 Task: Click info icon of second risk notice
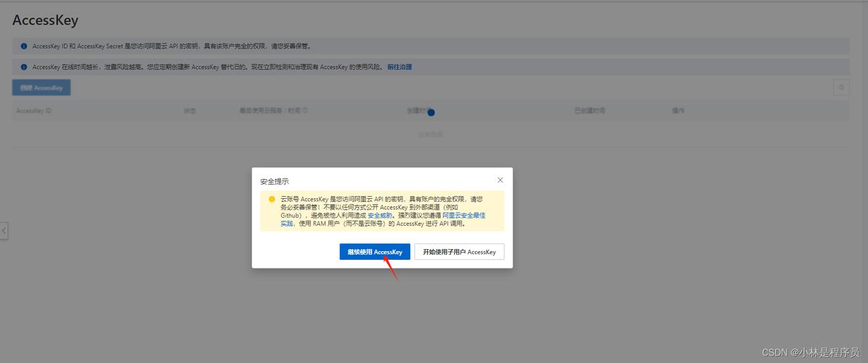[24, 67]
